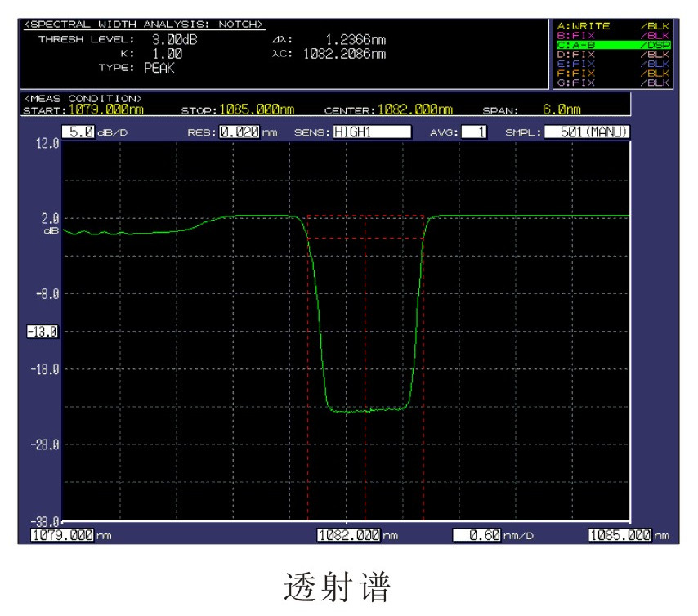Image resolution: width=698 pixels, height=616 pixels.
Task: Click the AVG value field
Action: pos(474,132)
